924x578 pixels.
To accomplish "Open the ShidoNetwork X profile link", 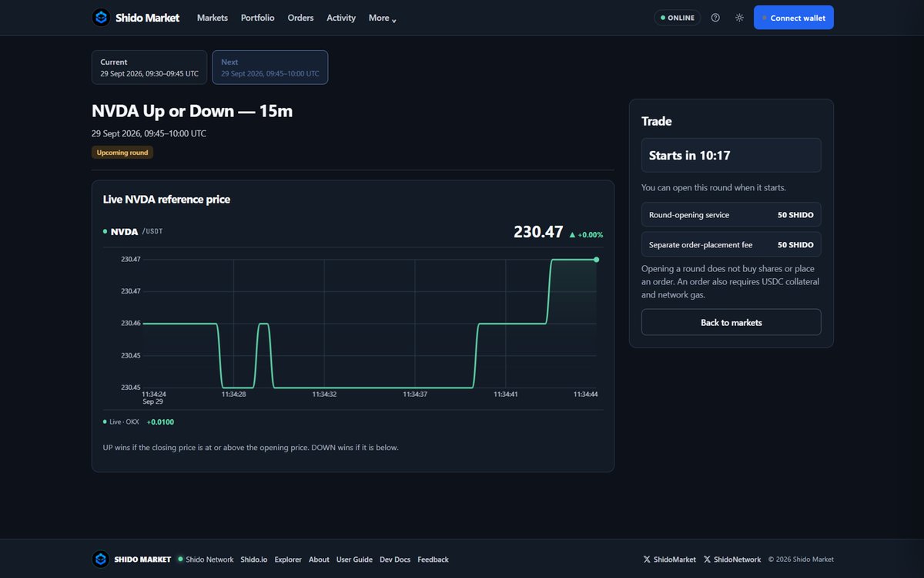I will [731, 560].
